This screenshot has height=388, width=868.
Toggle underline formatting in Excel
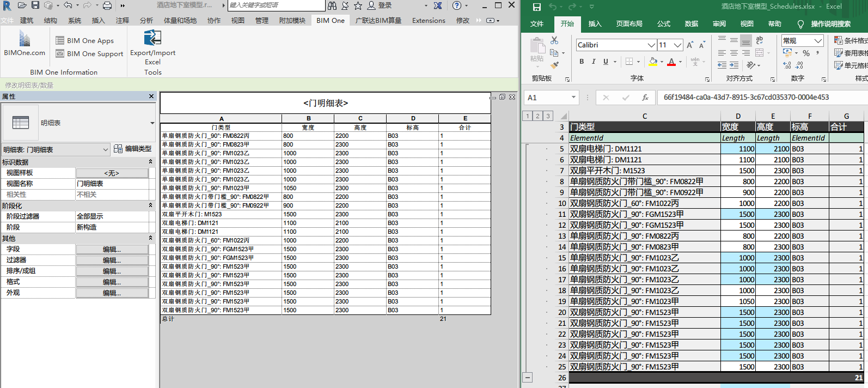click(606, 62)
